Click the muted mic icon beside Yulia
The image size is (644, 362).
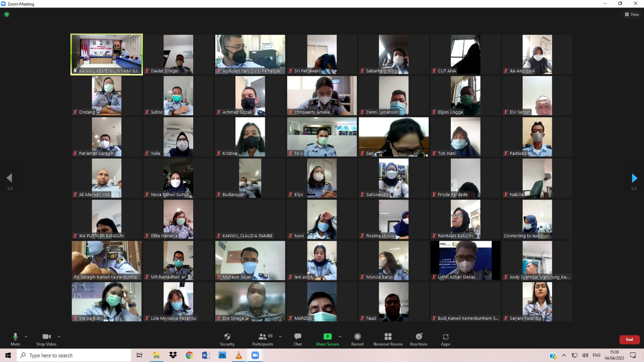147,153
